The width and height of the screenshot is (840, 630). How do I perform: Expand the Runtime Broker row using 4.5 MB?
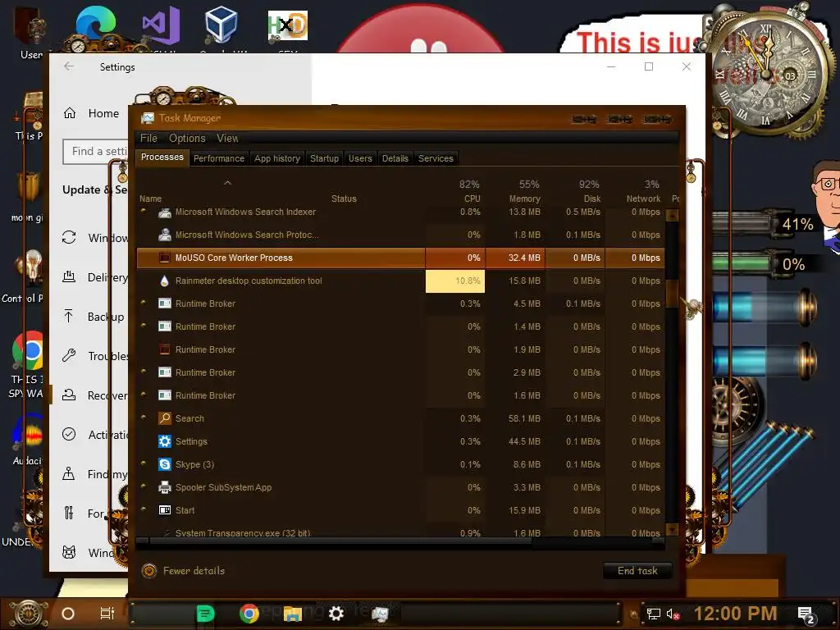pos(144,303)
